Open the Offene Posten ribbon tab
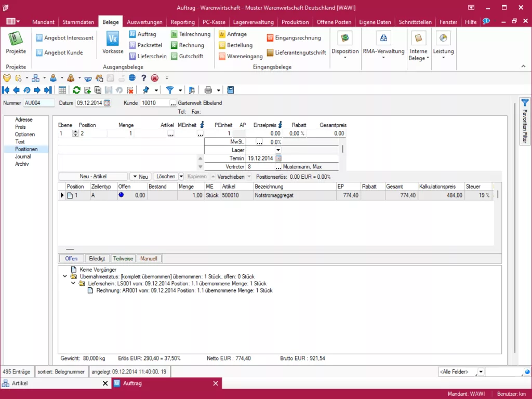532x399 pixels. [334, 22]
